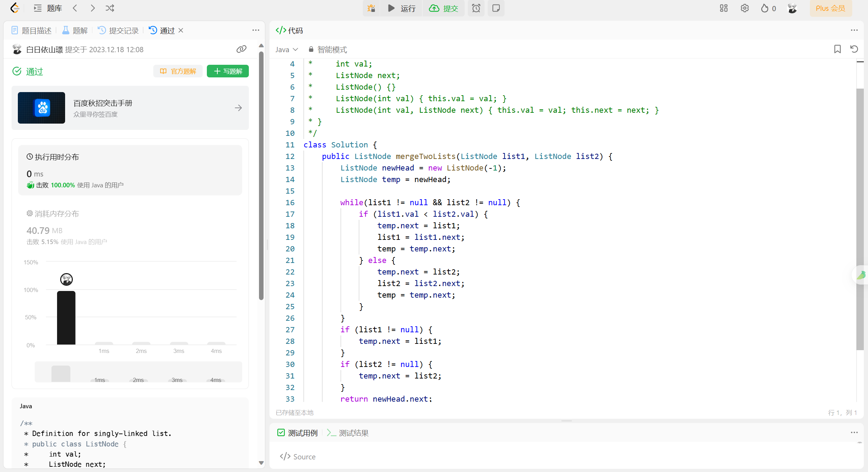Click the 0ms black chart bar

(66, 318)
